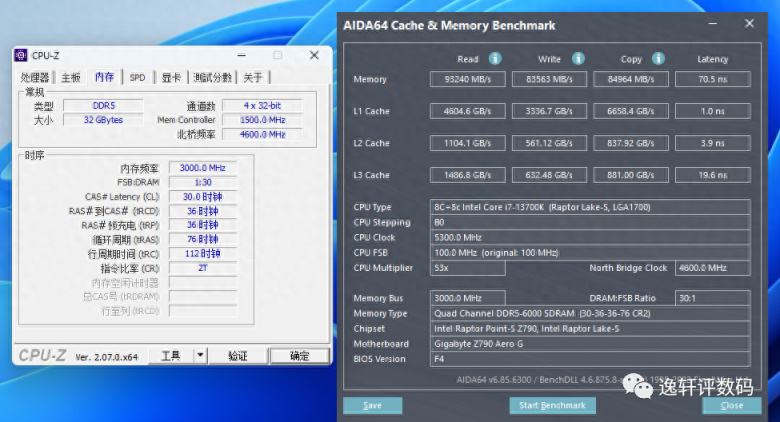Click the L2 Cache Copy value 837.92 GB/s

tap(631, 143)
